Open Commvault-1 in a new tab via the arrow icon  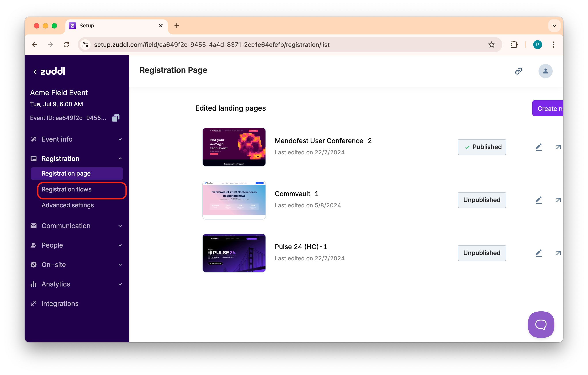[x=558, y=200]
